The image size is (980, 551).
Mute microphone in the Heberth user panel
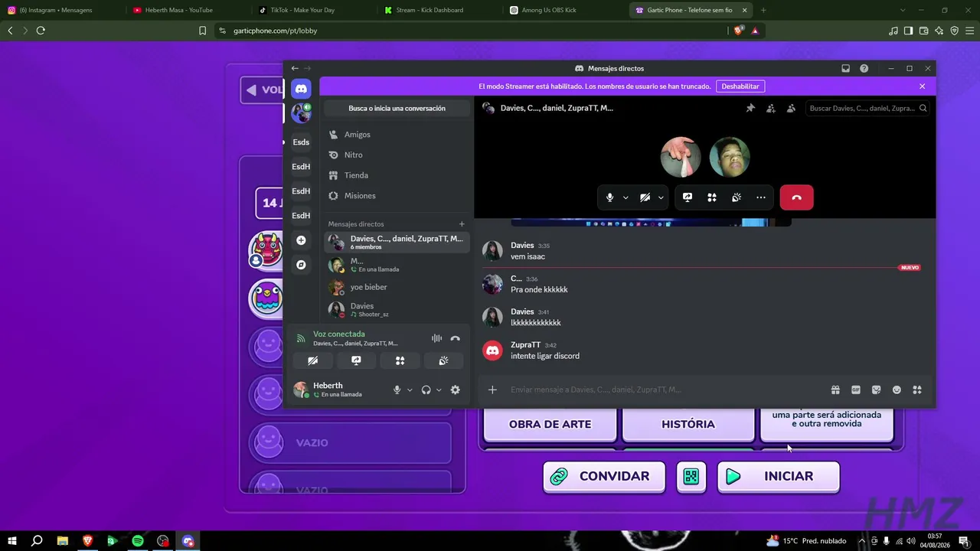tap(397, 390)
